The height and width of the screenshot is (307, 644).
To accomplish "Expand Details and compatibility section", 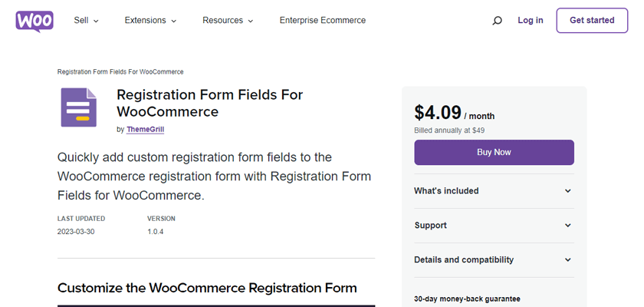I will [464, 260].
